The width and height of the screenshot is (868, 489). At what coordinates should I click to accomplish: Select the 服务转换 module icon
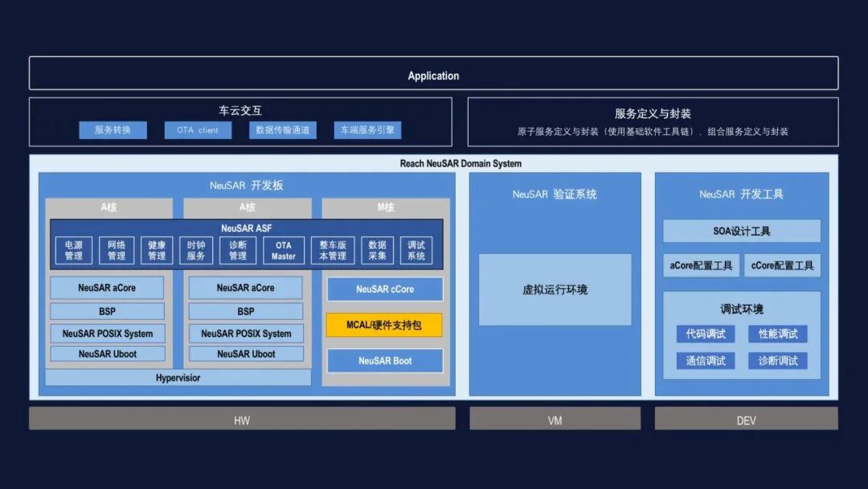click(113, 129)
